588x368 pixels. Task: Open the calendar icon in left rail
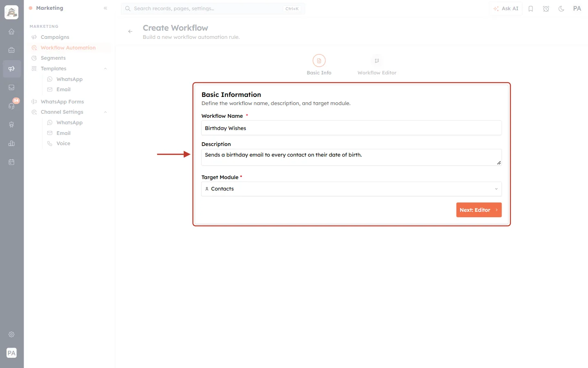tap(11, 162)
